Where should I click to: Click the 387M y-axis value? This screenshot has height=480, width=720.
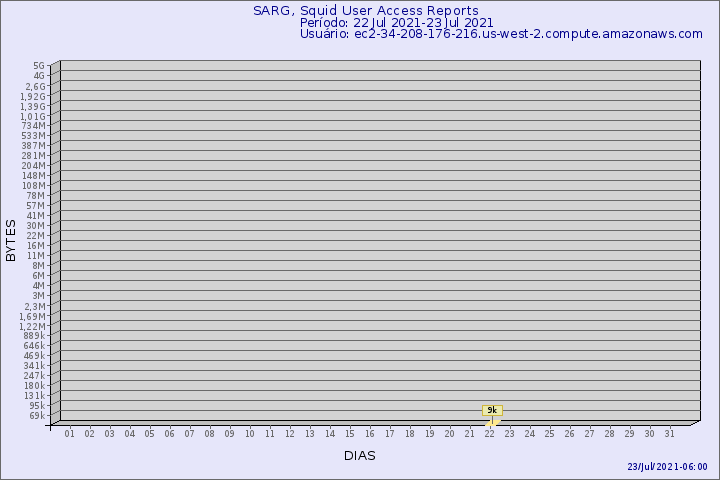(x=34, y=146)
